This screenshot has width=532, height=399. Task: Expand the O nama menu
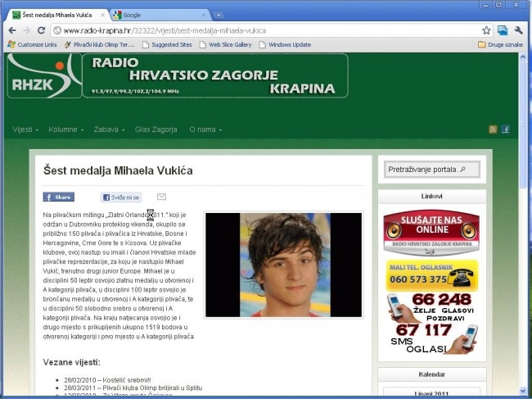pos(205,129)
